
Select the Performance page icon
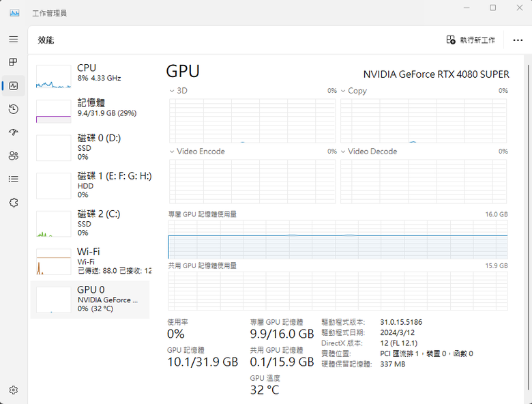pos(13,86)
